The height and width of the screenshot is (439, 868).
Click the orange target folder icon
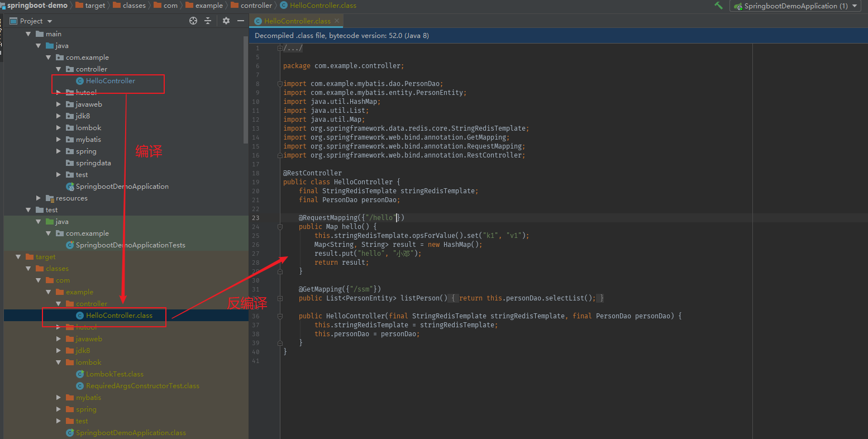30,257
